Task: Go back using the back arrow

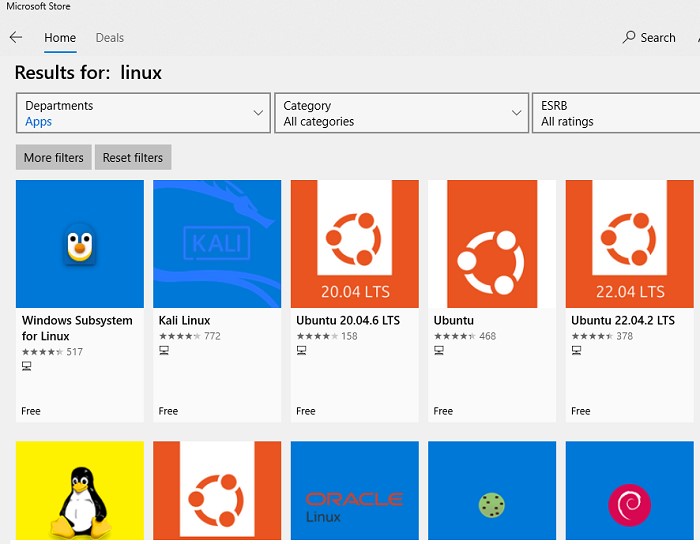Action: click(16, 37)
